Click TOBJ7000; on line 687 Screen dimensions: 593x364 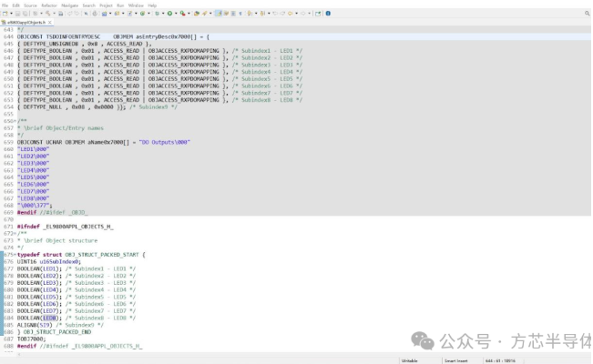tap(31, 339)
